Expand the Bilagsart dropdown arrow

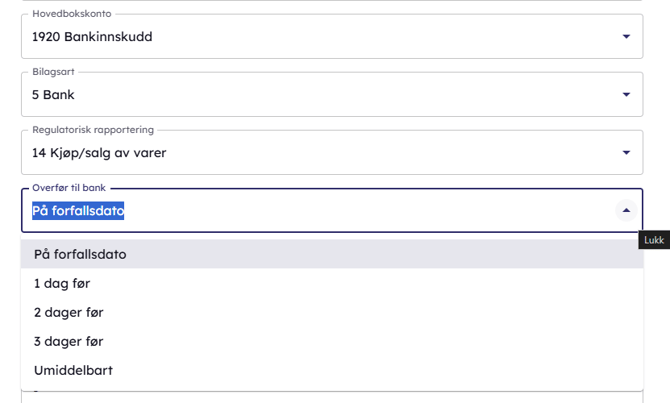click(x=626, y=95)
